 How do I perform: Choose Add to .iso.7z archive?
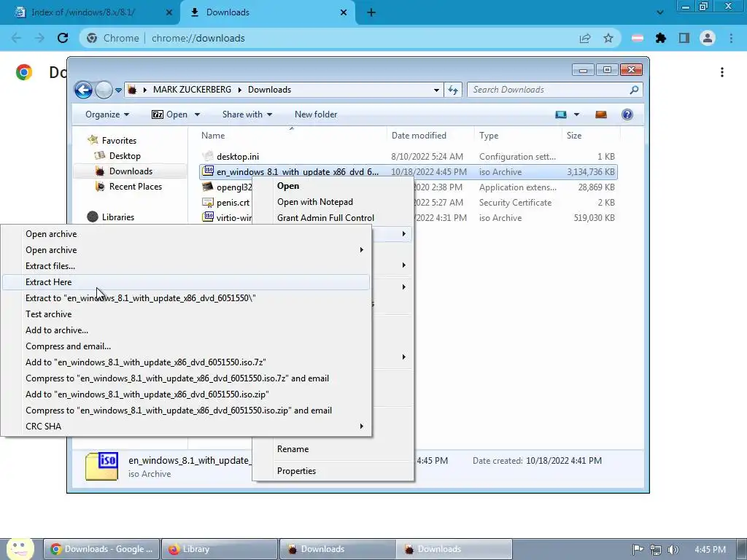click(186, 362)
